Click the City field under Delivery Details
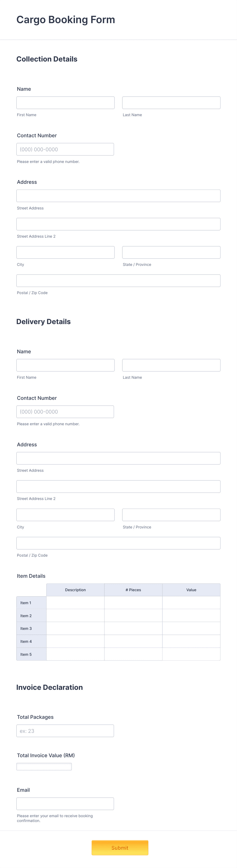Viewport: 237px width, 868px height. point(65,514)
